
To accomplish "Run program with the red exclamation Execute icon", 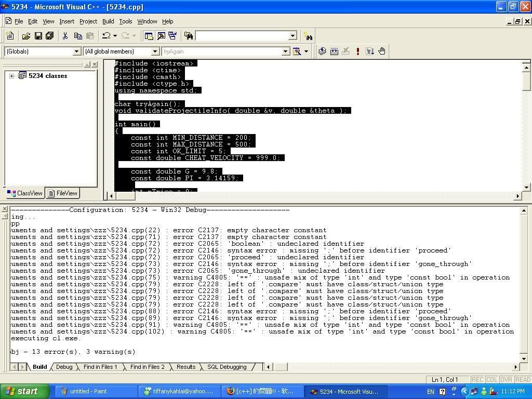I will (358, 51).
